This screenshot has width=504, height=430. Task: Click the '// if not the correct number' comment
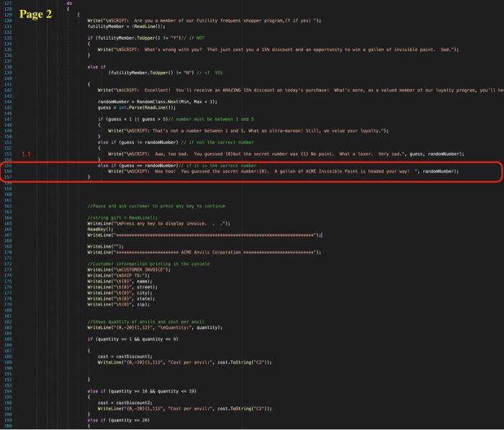click(x=217, y=142)
